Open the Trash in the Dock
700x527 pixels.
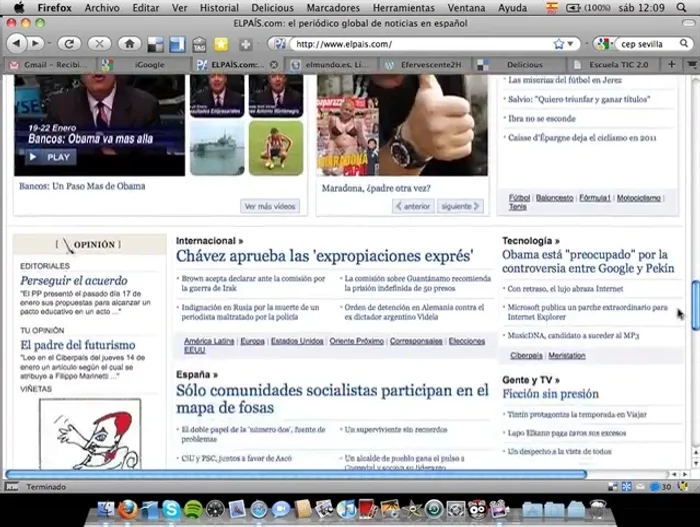pos(598,510)
